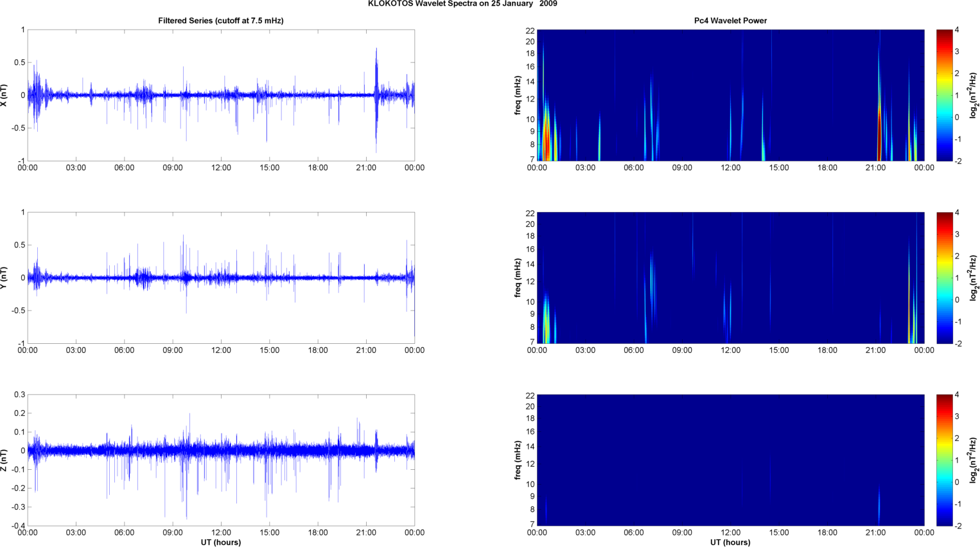Click the UT (hours) label under the Z time series
The height and width of the screenshot is (547, 980).
point(221,543)
